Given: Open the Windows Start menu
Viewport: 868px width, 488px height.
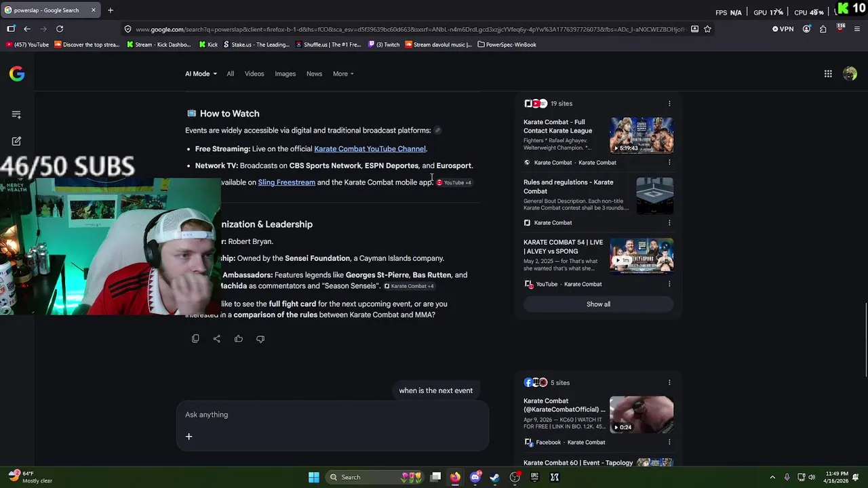Looking at the screenshot, I should click(x=313, y=477).
